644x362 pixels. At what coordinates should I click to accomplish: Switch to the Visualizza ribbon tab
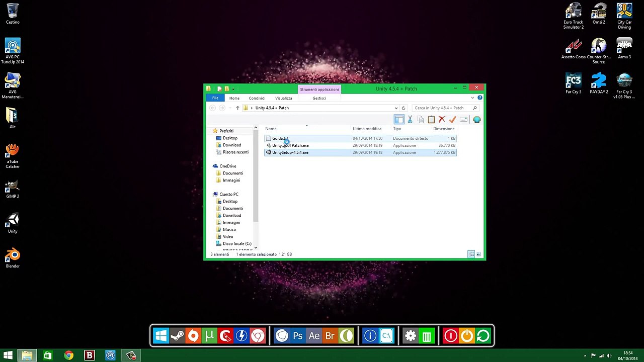(x=284, y=98)
